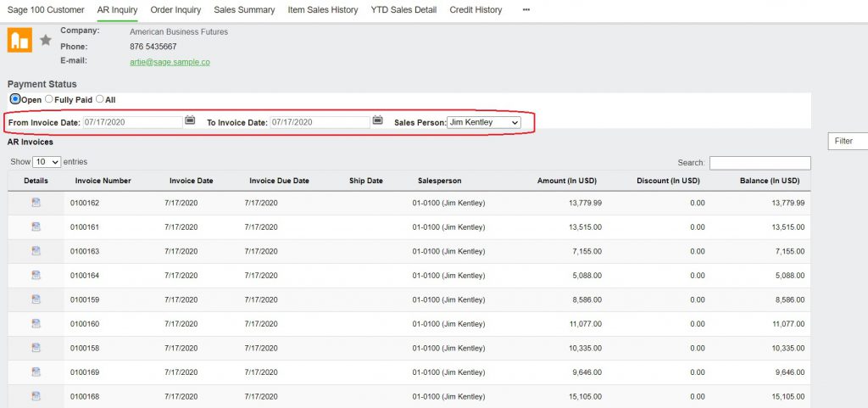Open details icon for invoice 0100169
This screenshot has height=408, width=868.
36,372
